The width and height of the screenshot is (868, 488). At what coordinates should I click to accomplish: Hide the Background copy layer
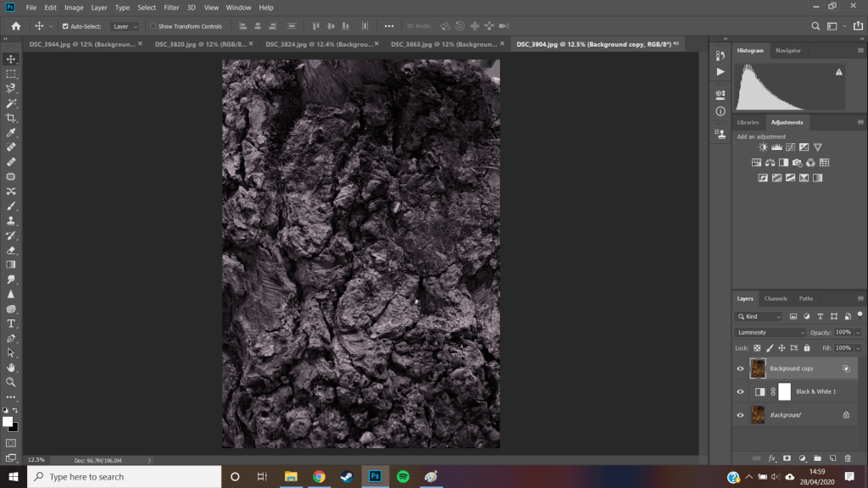pos(740,369)
